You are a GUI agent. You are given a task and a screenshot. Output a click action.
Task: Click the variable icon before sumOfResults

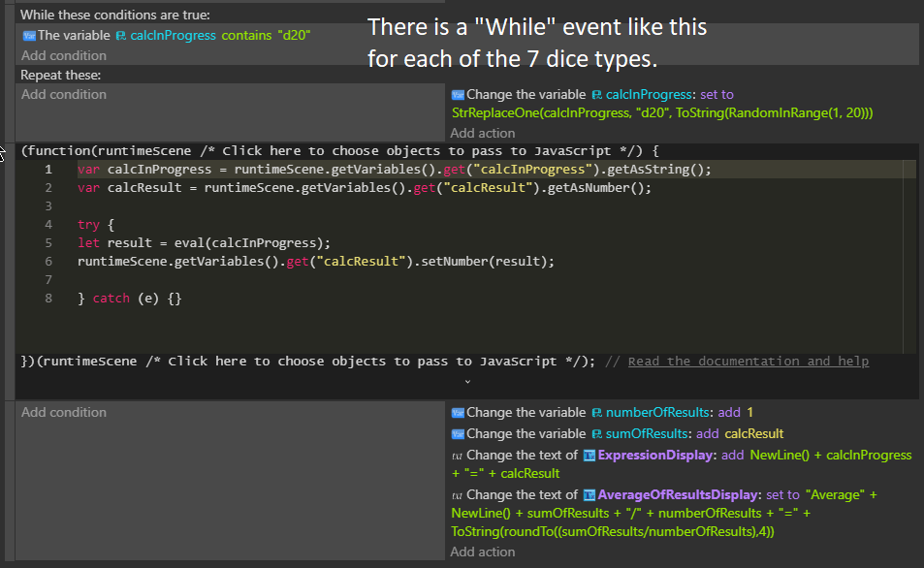(x=596, y=434)
